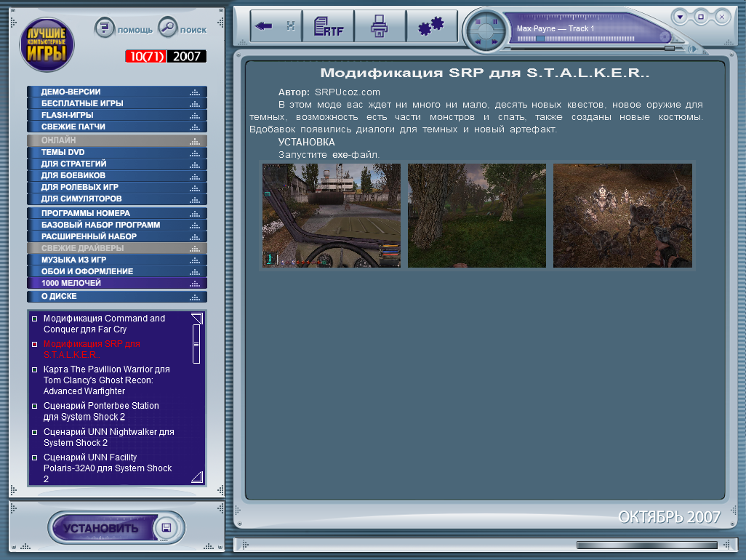746x560 pixels.
Task: Click the ОКТЯБРЬ 2007 label
Action: 669,517
